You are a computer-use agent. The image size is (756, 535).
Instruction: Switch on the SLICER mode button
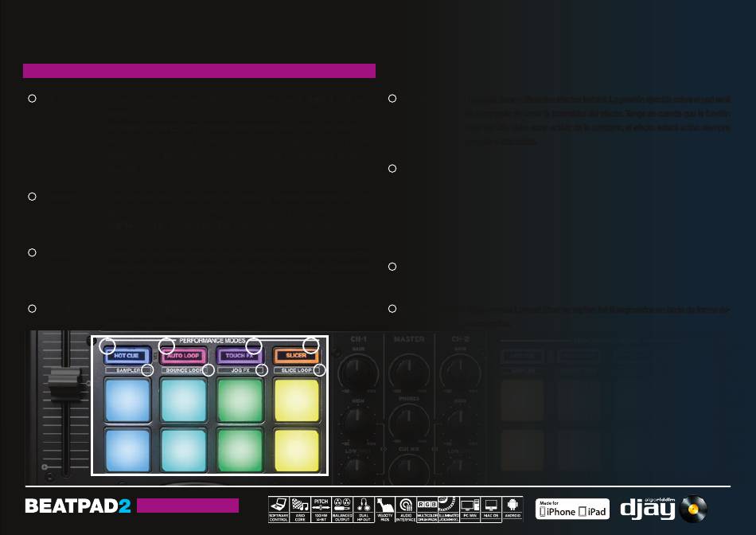pos(296,356)
